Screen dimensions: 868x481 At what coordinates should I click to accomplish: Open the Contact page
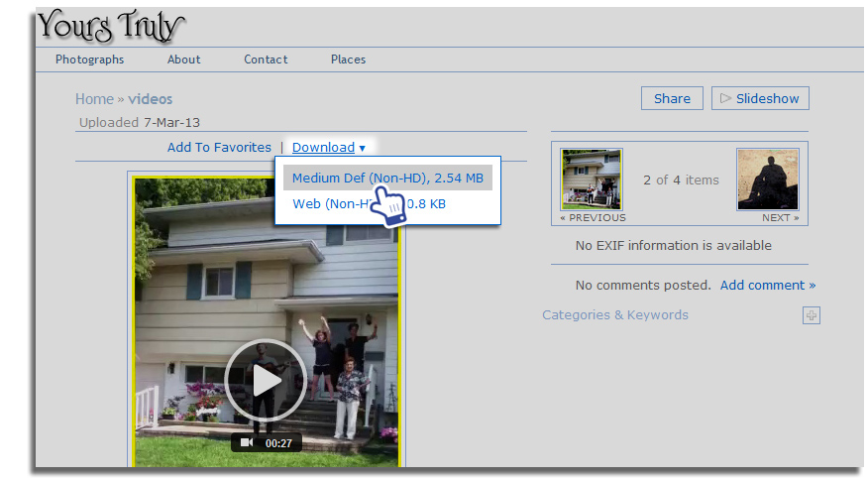click(266, 60)
